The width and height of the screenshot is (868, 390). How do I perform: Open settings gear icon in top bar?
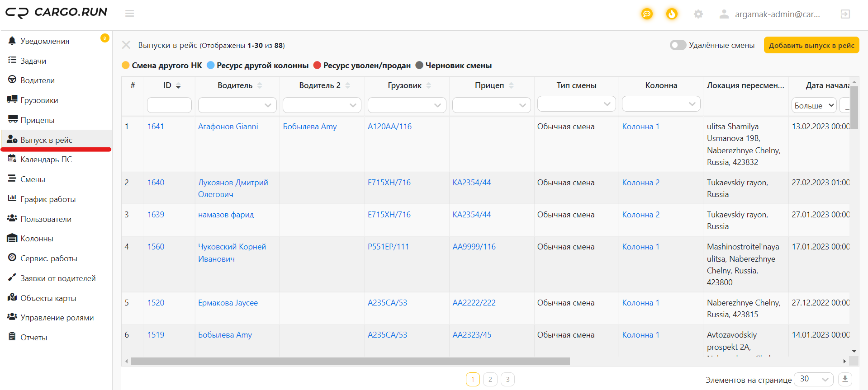(x=698, y=14)
